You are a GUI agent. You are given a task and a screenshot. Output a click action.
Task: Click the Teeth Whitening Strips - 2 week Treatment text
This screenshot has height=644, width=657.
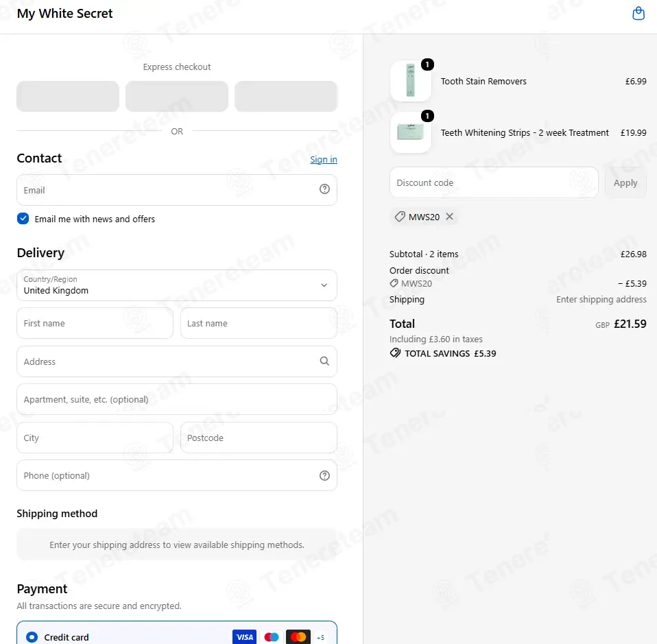tap(525, 133)
